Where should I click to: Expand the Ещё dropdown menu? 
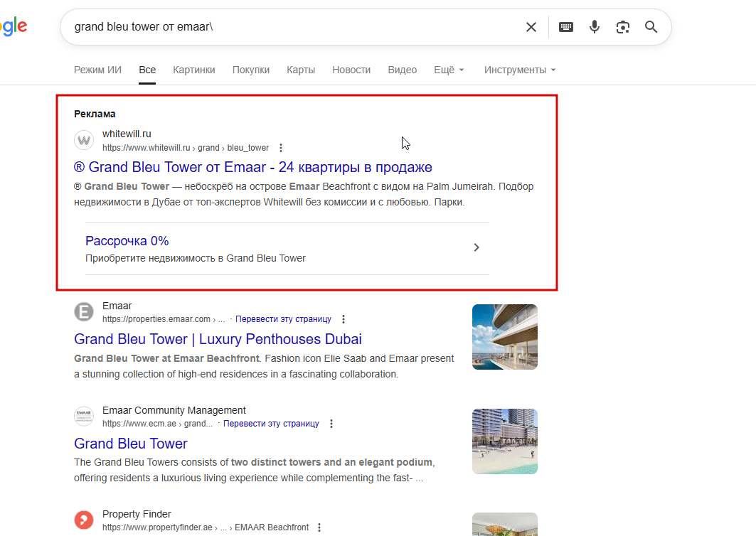(x=449, y=70)
